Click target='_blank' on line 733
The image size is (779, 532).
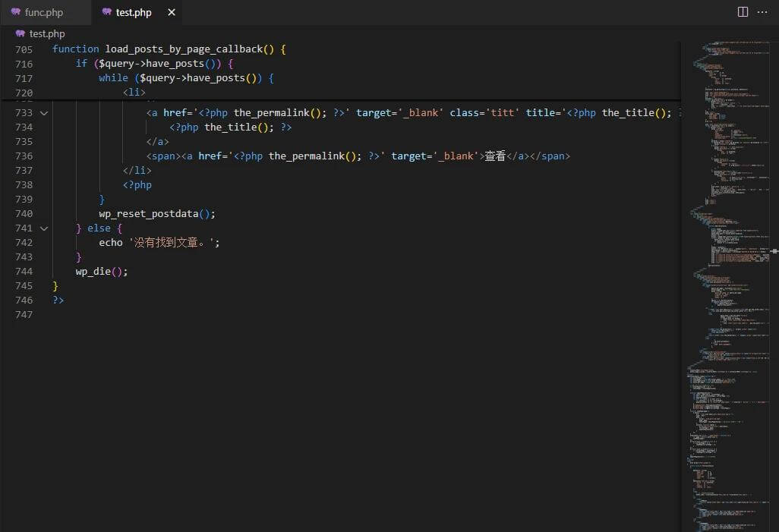400,113
